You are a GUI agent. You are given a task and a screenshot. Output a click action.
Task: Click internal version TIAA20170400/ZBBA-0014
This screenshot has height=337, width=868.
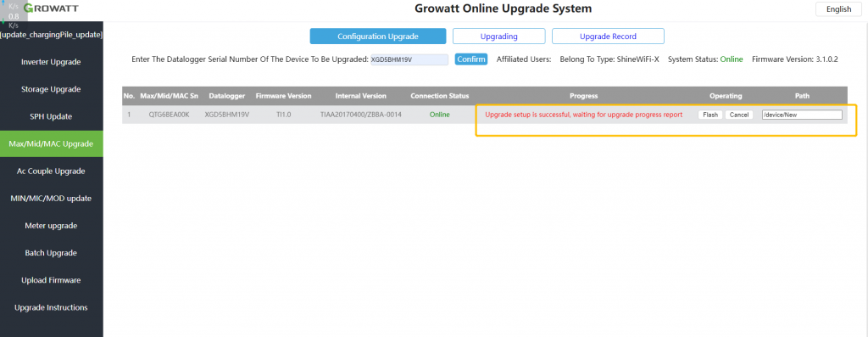361,115
